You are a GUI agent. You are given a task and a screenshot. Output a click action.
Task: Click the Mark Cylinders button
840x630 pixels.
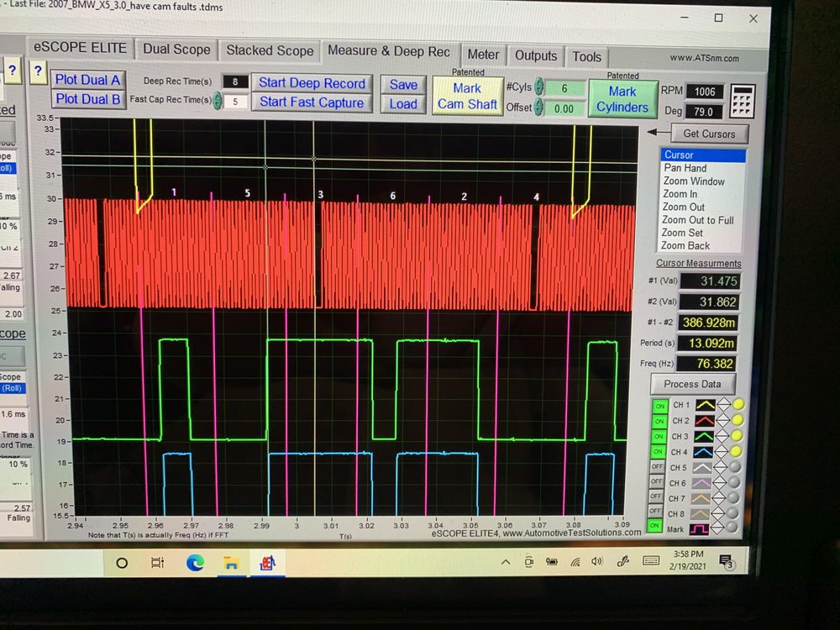pyautogui.click(x=622, y=98)
